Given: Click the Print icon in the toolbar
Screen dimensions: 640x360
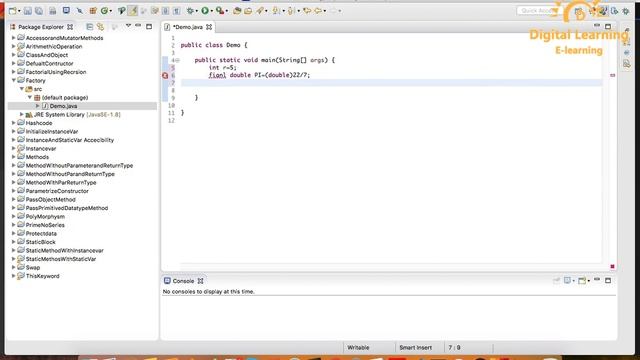Looking at the screenshot, I should 53,11.
